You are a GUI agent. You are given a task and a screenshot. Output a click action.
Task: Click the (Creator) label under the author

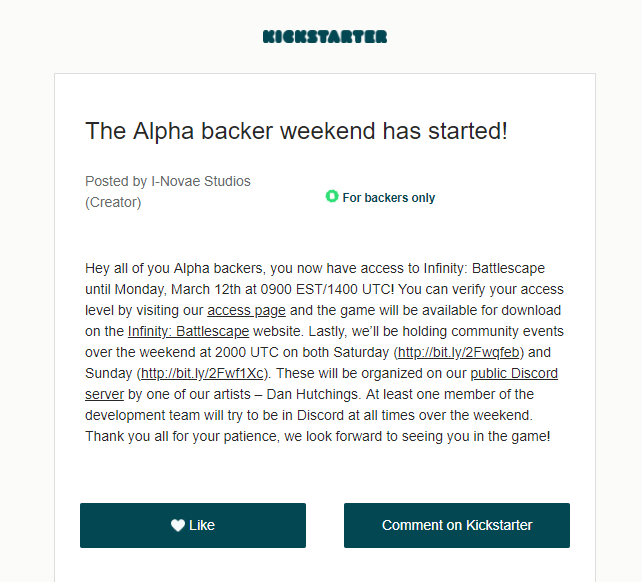(113, 202)
